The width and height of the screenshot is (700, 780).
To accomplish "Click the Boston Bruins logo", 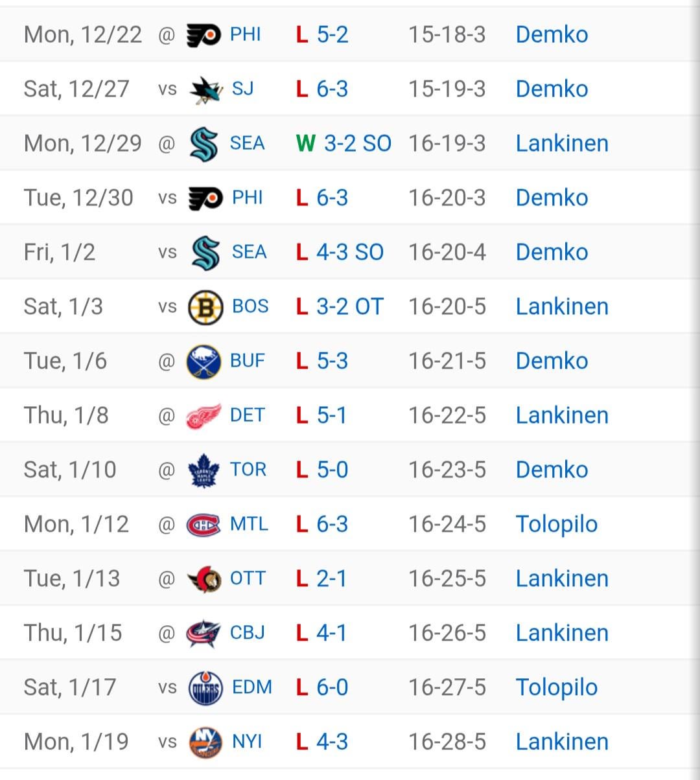I will [205, 307].
